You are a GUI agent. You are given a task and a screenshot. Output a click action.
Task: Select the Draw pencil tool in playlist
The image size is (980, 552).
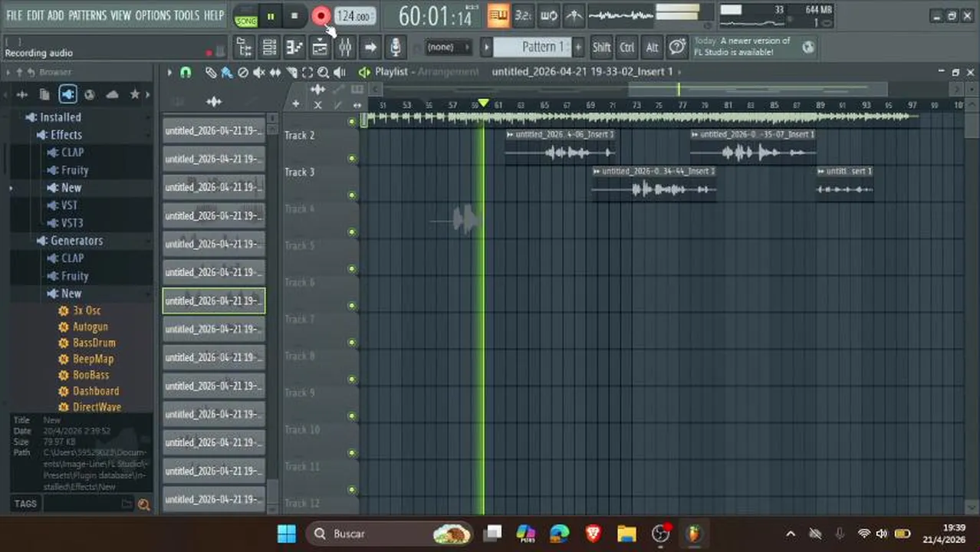coord(211,72)
